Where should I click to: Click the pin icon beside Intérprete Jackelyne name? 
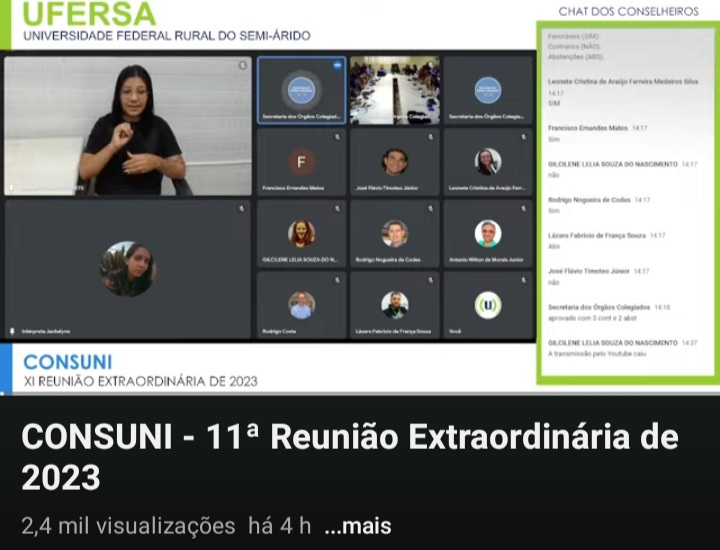[12, 331]
